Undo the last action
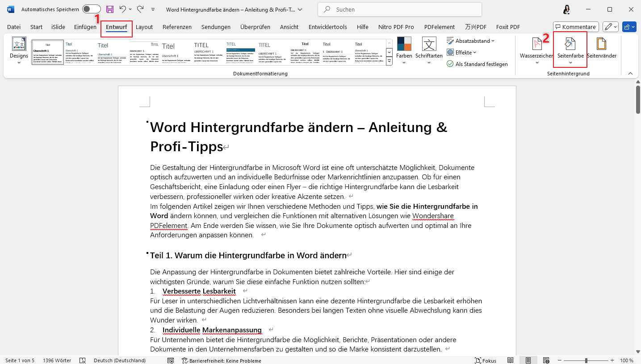Viewport: 641px width, 364px height. coord(122,9)
